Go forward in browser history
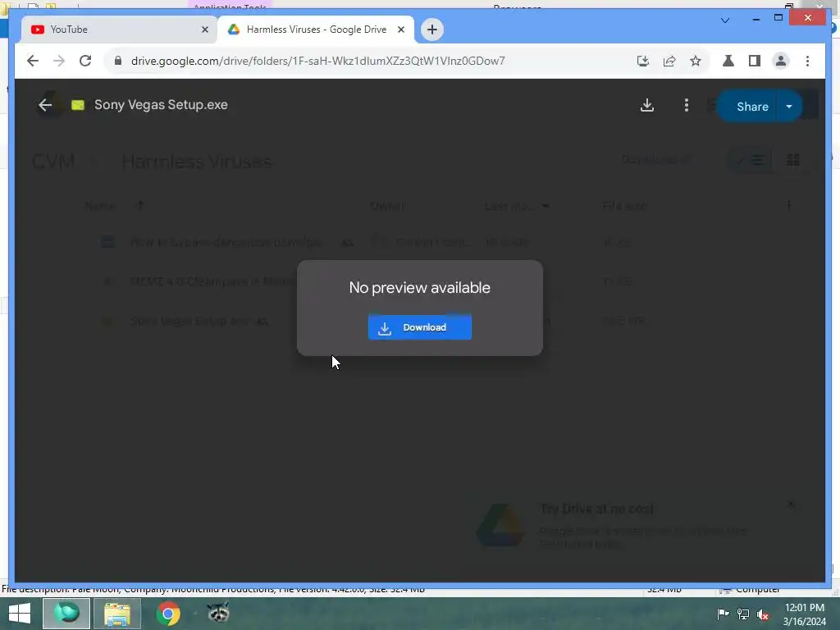This screenshot has width=840, height=630. pyautogui.click(x=59, y=61)
